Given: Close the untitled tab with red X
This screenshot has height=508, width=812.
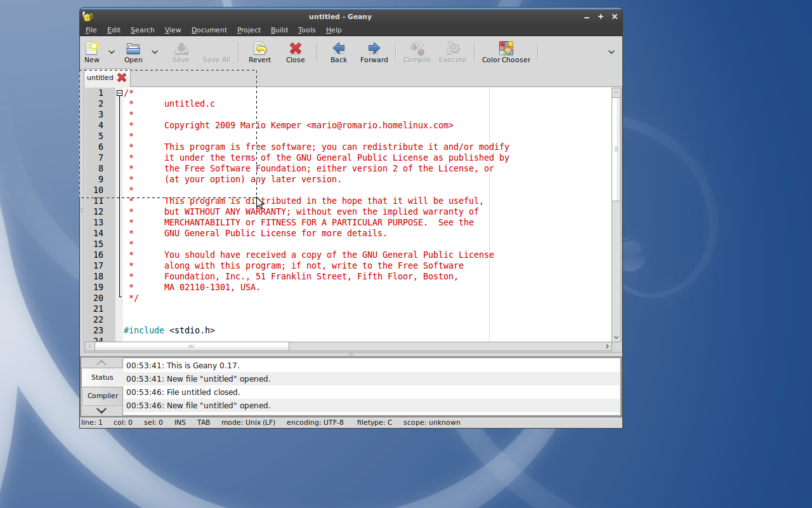Looking at the screenshot, I should tap(122, 77).
